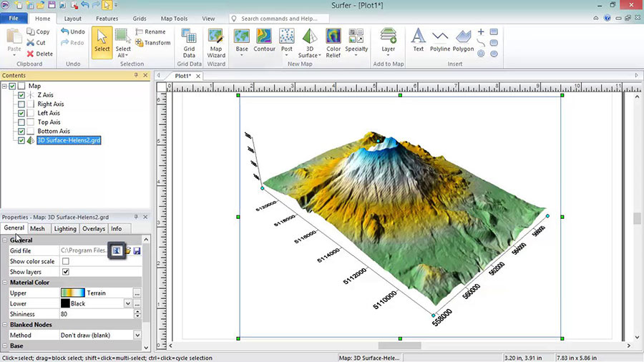Screen dimensions: 644x362
Task: Create a Color Relief map
Action: [333, 43]
